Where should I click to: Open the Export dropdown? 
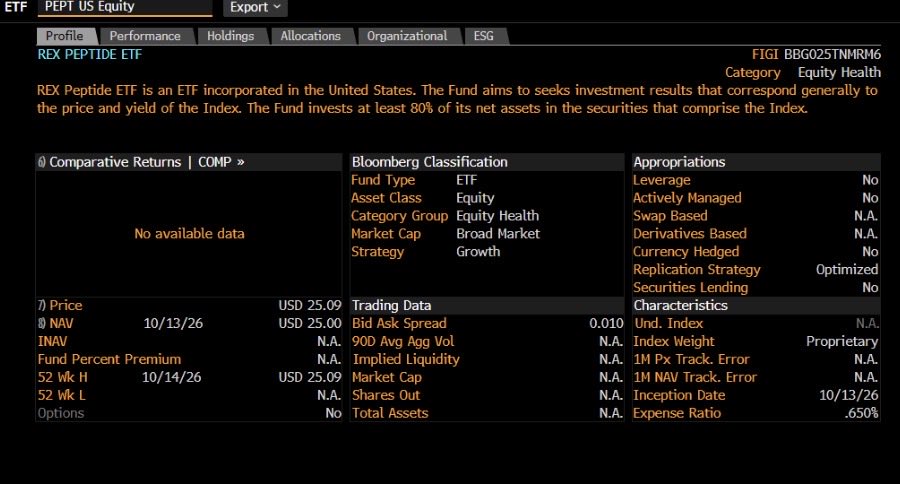coord(254,7)
